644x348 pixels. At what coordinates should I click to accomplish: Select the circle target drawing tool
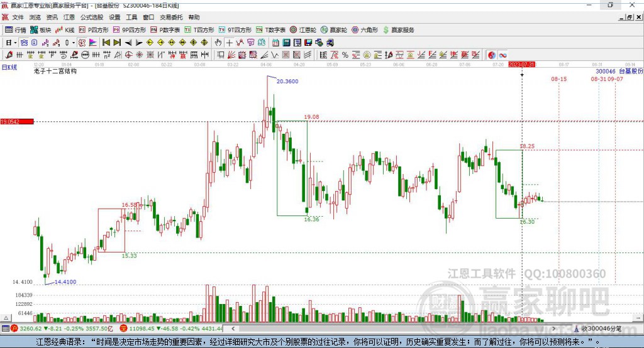128,55
